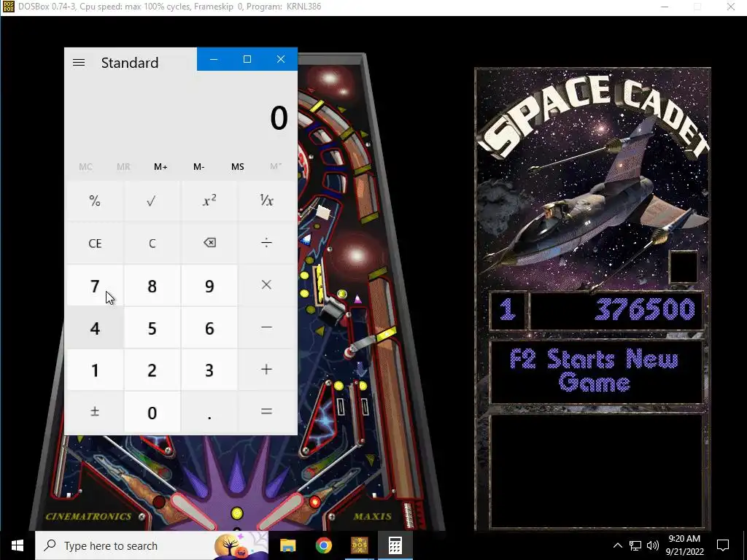Open the volume speaker tray icon
This screenshot has height=560, width=747.
[653, 545]
